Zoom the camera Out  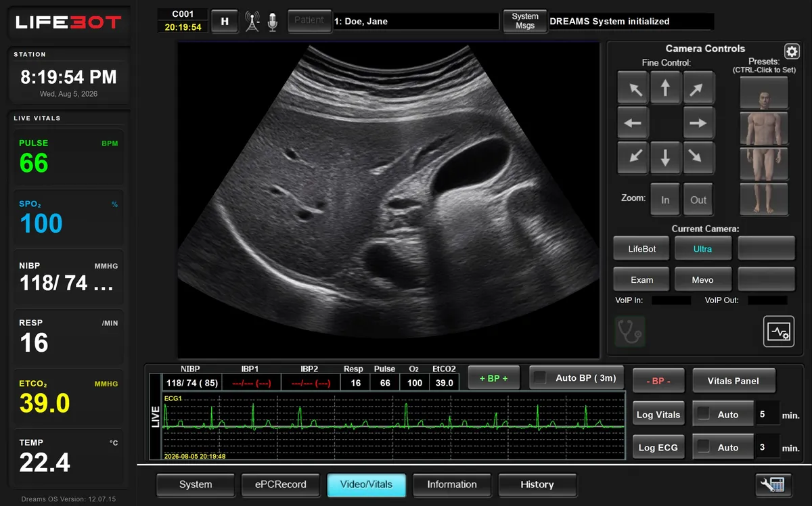point(698,200)
